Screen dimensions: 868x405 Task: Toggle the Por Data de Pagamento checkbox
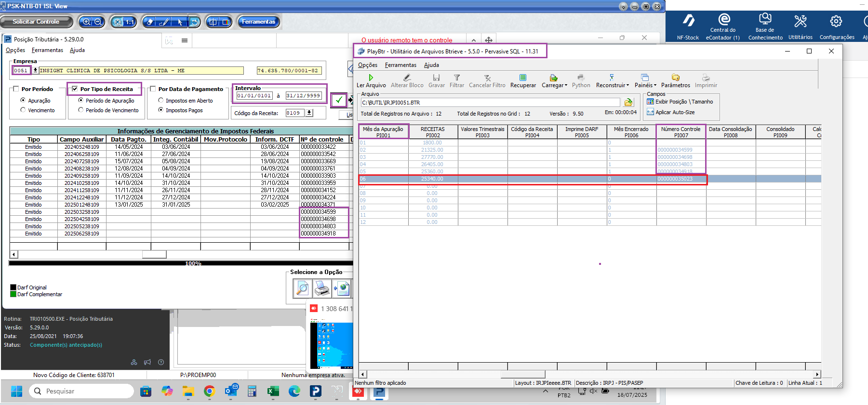point(153,89)
